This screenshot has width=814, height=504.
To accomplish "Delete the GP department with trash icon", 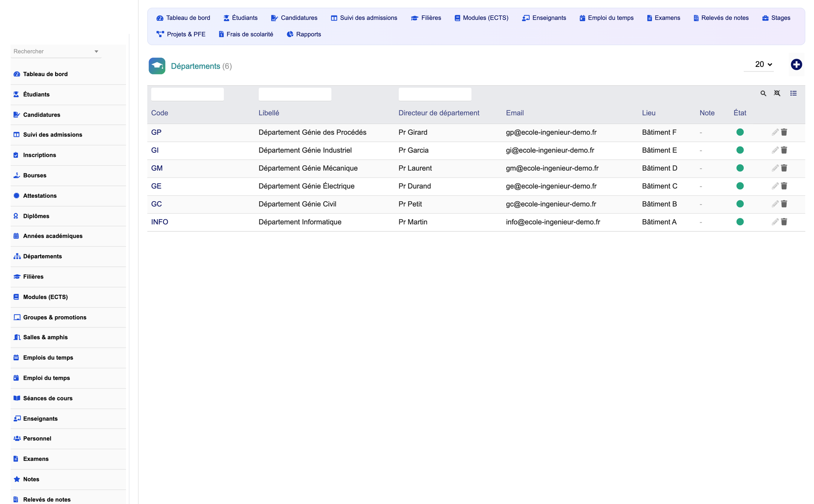I will click(784, 132).
